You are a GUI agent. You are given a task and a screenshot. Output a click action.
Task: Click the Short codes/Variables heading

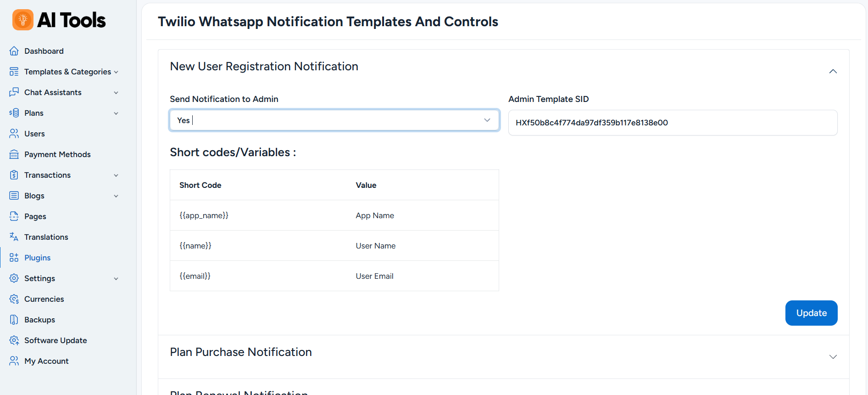[233, 152]
